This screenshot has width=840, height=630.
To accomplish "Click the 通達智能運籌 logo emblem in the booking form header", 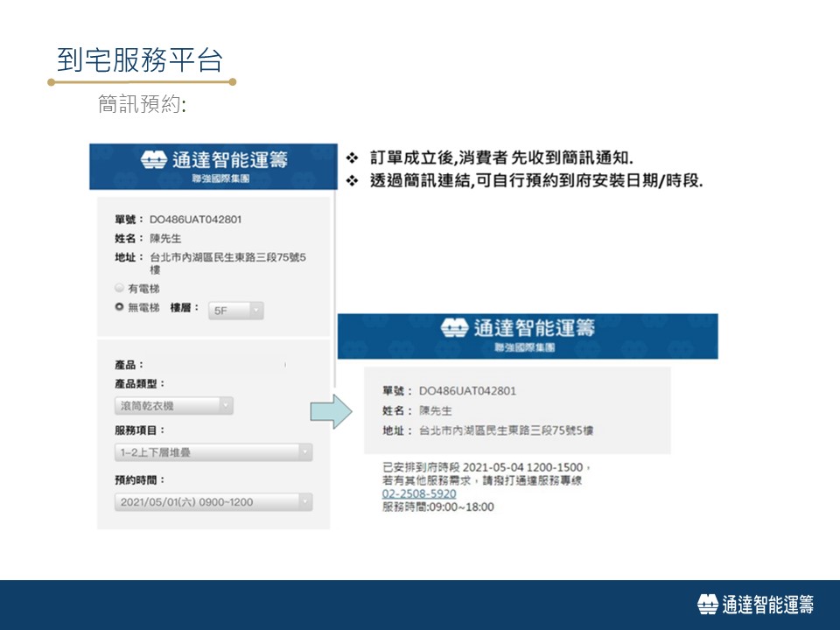I will tap(154, 159).
